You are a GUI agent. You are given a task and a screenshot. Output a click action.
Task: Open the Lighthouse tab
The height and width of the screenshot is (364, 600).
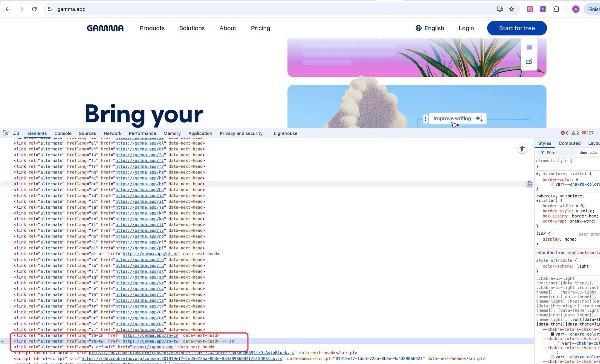[x=285, y=133]
